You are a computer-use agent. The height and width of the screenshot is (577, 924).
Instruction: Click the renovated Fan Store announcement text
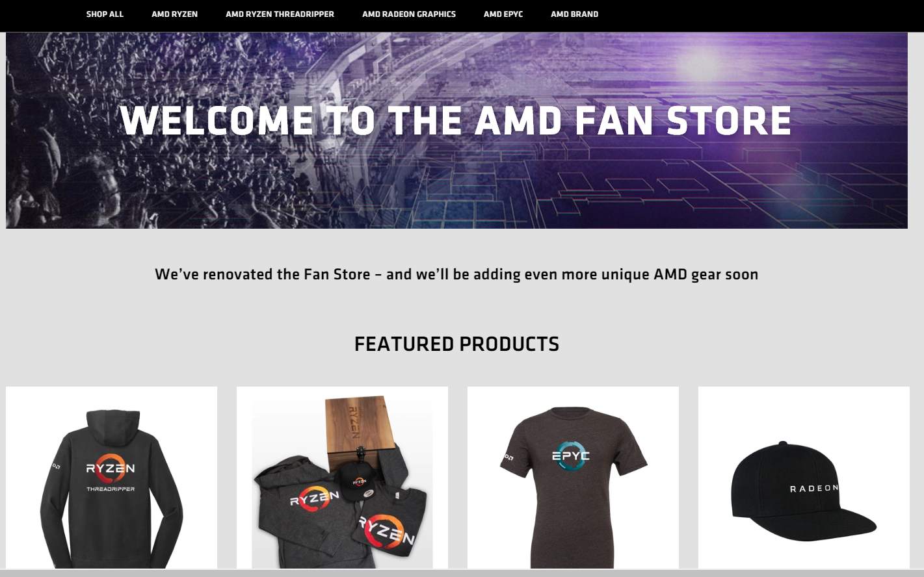pyautogui.click(x=456, y=274)
